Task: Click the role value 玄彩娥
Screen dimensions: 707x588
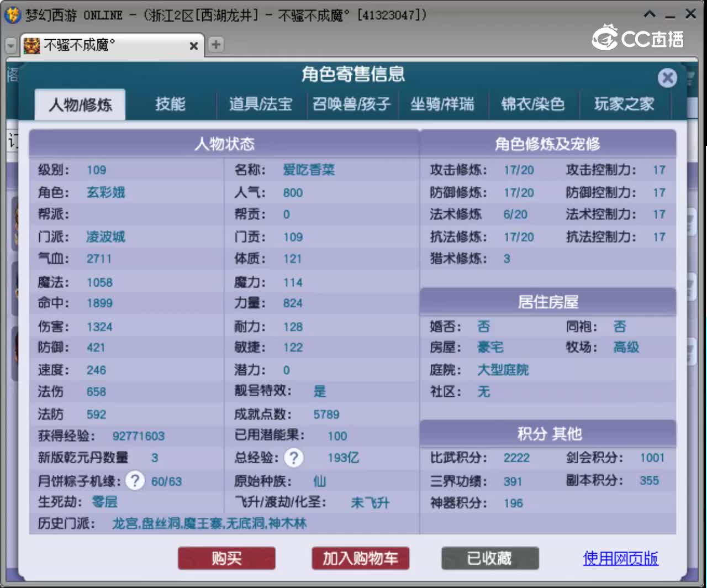Action: pos(106,192)
